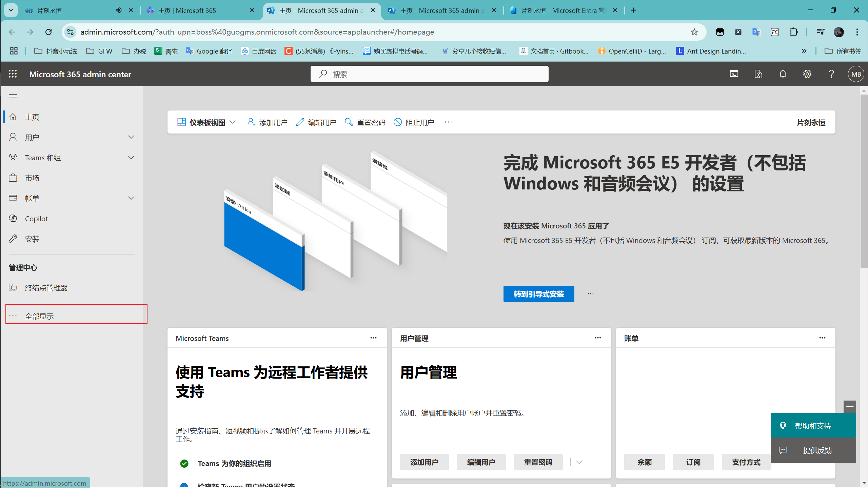
Task: Click 编辑用户 in the top toolbar
Action: pyautogui.click(x=316, y=122)
